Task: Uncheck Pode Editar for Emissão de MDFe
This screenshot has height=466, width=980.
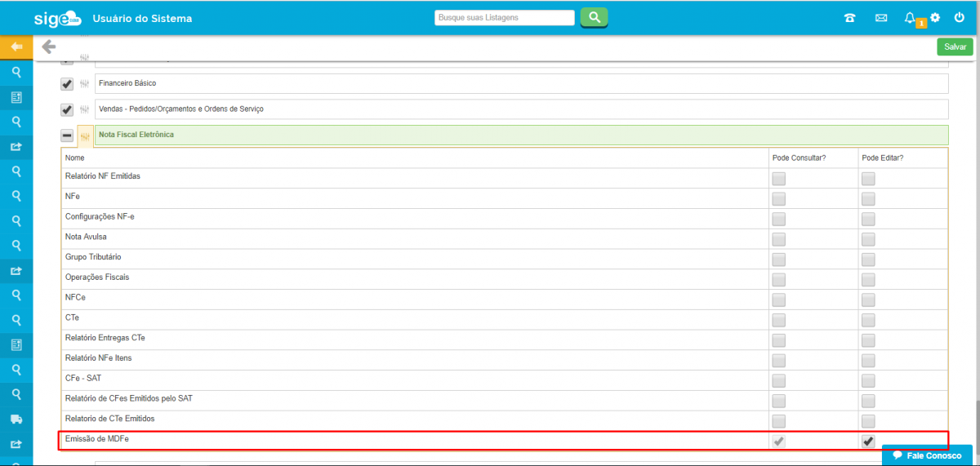Action: (x=868, y=442)
